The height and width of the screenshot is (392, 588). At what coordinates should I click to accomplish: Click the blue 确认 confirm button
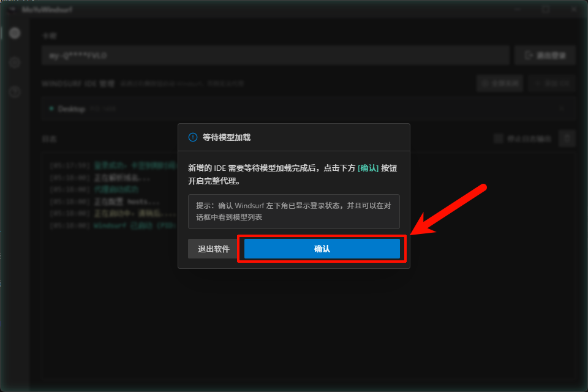[322, 249]
